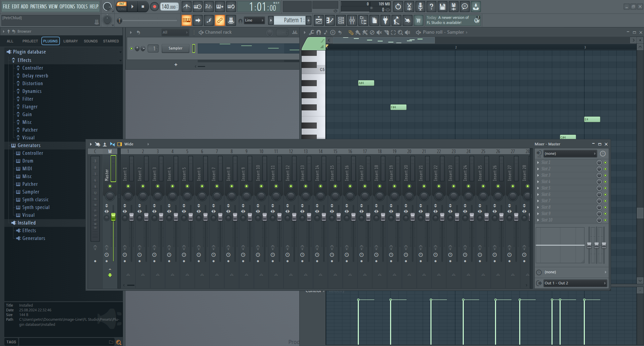Viewport: 644px width, 346px height.
Task: Switch to the LIBRARY browser tab
Action: pos(71,41)
